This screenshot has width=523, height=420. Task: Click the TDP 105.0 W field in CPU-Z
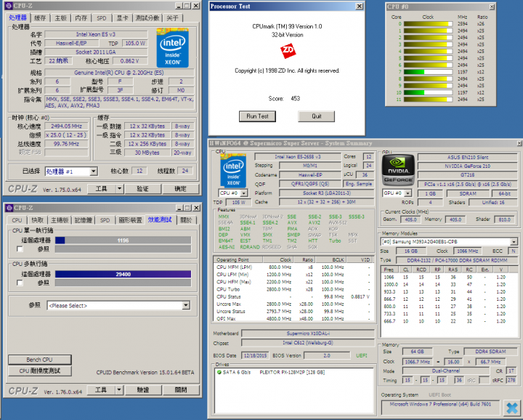pos(135,44)
